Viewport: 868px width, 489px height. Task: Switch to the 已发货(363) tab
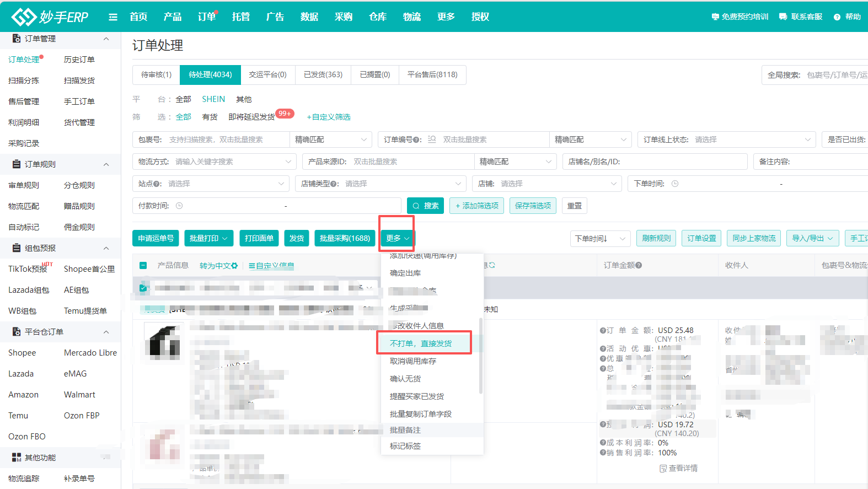[323, 74]
